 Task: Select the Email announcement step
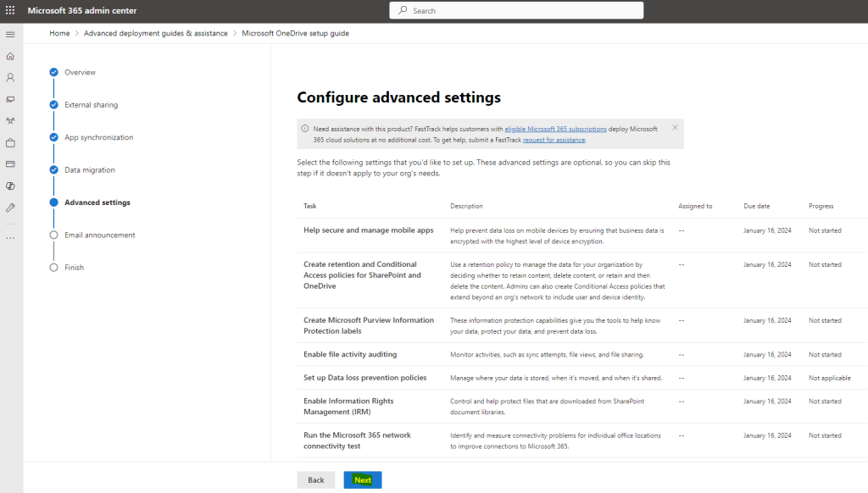(x=100, y=235)
